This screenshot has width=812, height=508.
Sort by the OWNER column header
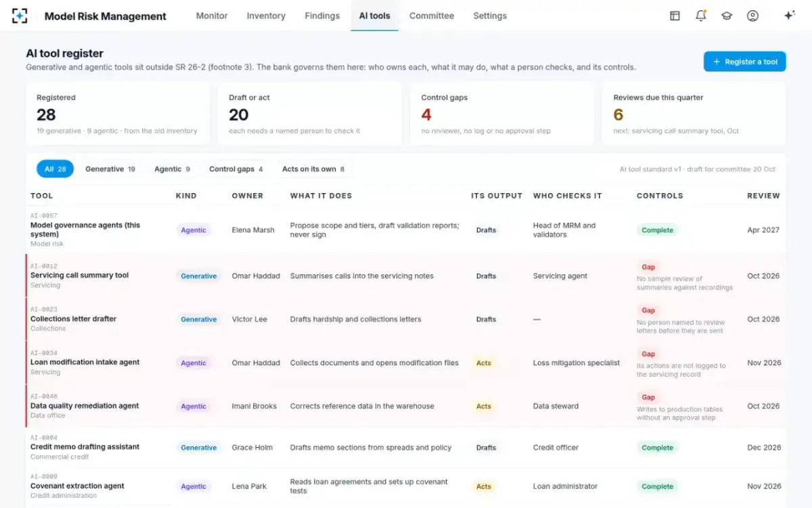click(x=248, y=196)
